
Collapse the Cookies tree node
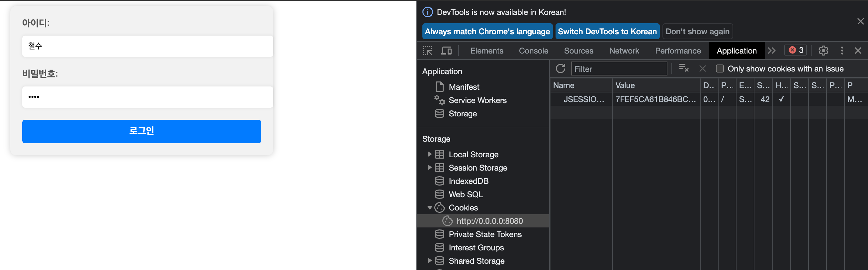click(x=430, y=208)
